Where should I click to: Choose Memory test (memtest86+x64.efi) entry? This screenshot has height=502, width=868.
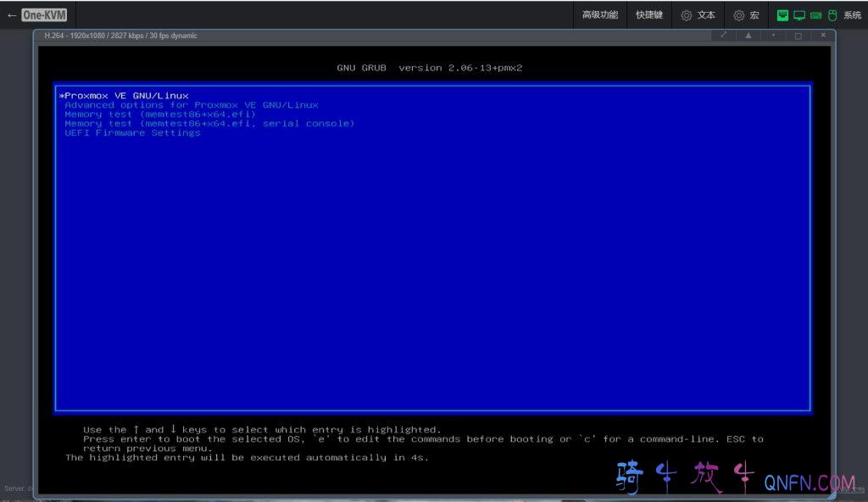click(x=159, y=114)
